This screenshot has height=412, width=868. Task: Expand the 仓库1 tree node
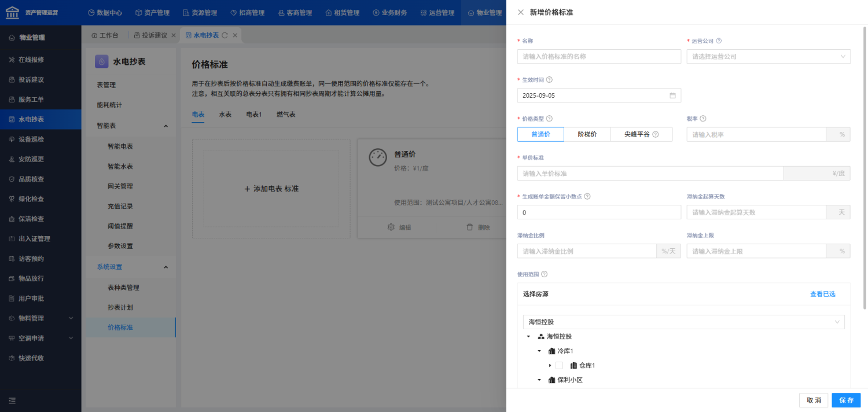(x=550, y=366)
